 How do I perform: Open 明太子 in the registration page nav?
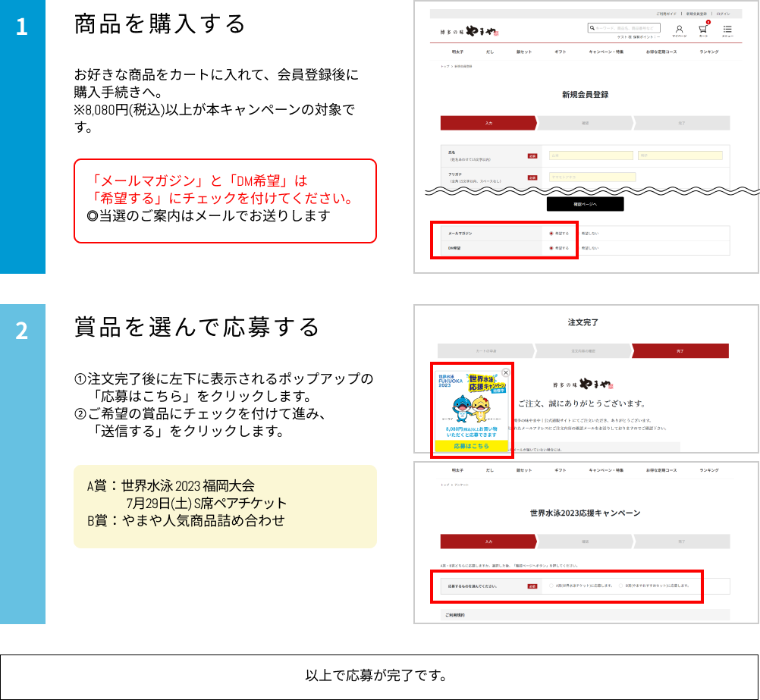pyautogui.click(x=457, y=52)
